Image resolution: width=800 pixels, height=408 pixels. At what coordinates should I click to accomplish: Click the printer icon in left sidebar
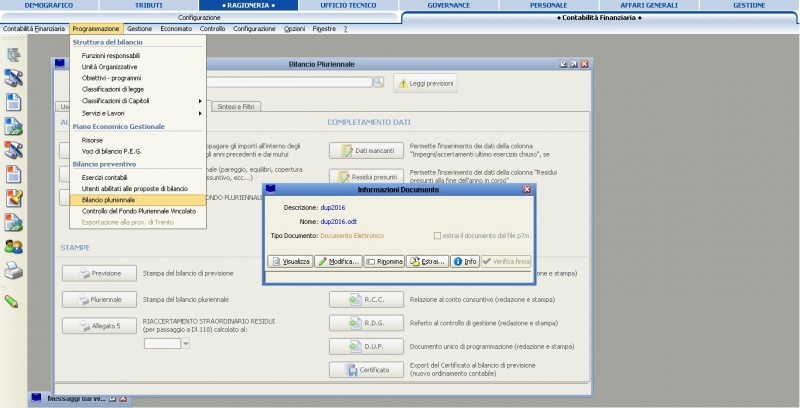click(14, 270)
